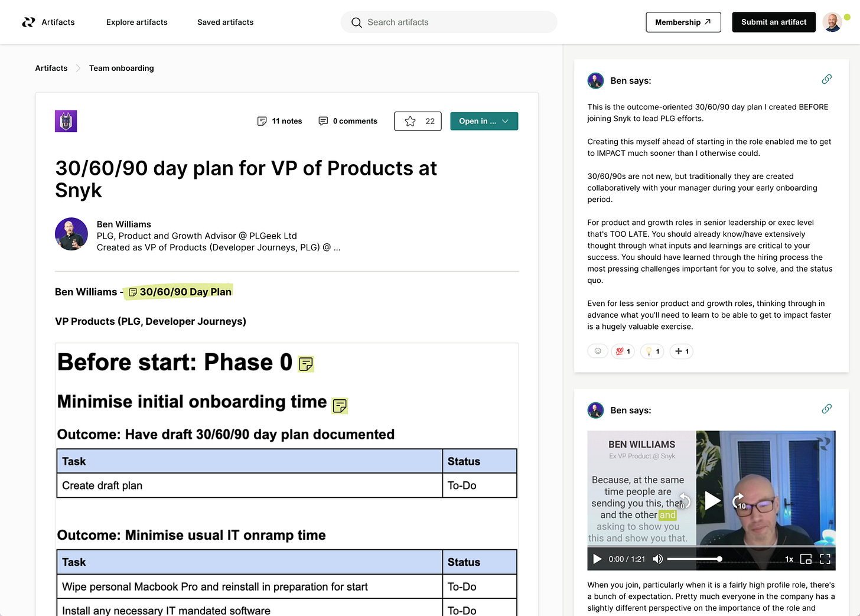Click the 0:00 / 1:21 video time display
This screenshot has width=860, height=616.
[627, 559]
